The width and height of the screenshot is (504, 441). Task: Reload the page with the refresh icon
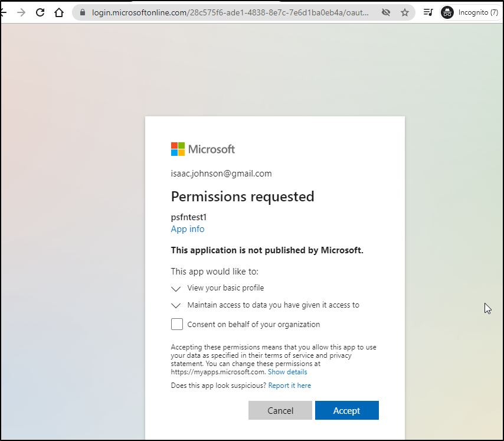(x=40, y=12)
